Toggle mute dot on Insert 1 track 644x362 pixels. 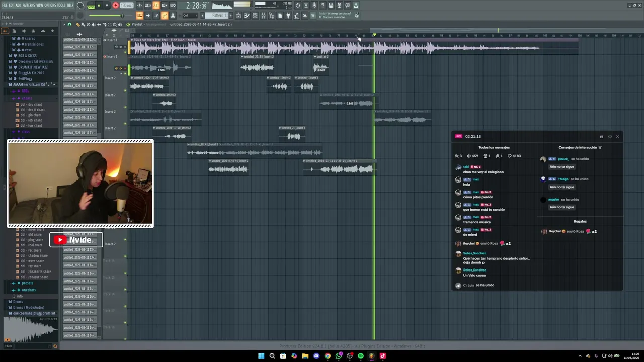pyautogui.click(x=125, y=52)
